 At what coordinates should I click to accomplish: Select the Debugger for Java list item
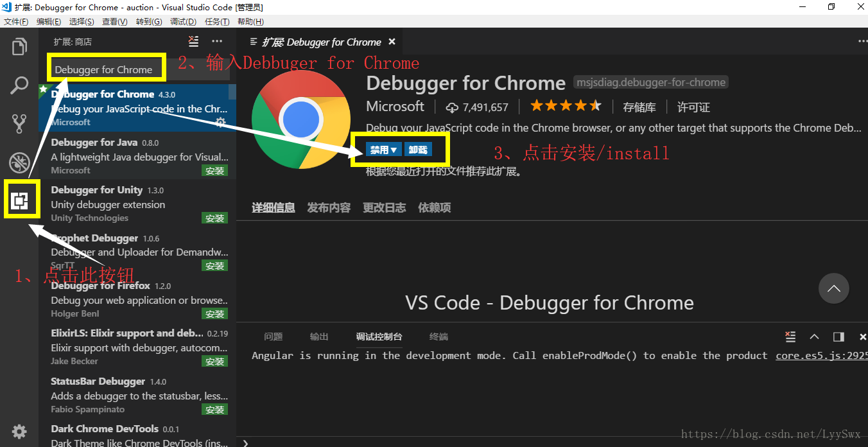pyautogui.click(x=137, y=155)
